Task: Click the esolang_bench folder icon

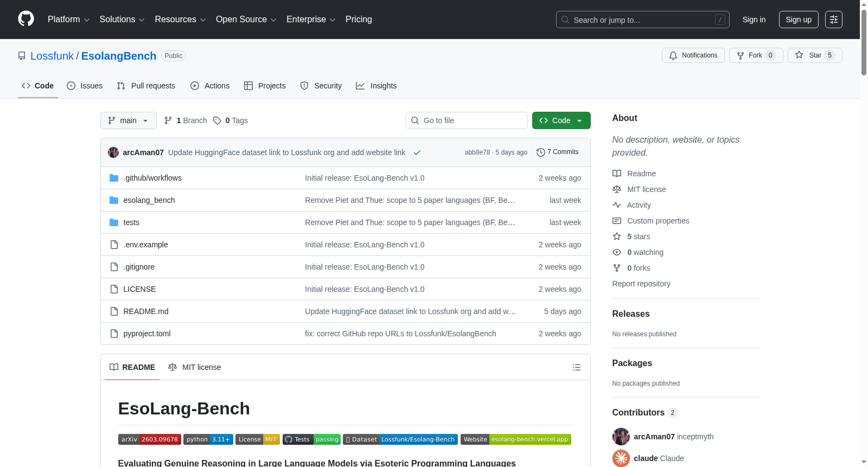Action: tap(114, 200)
